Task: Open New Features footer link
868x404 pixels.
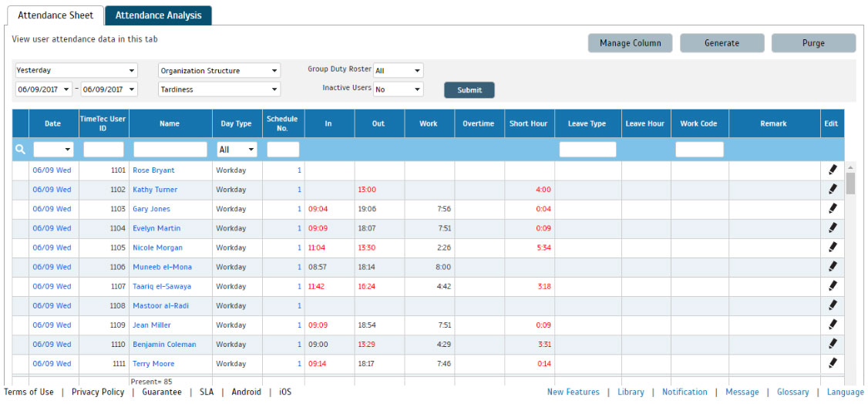Action: 573,392
